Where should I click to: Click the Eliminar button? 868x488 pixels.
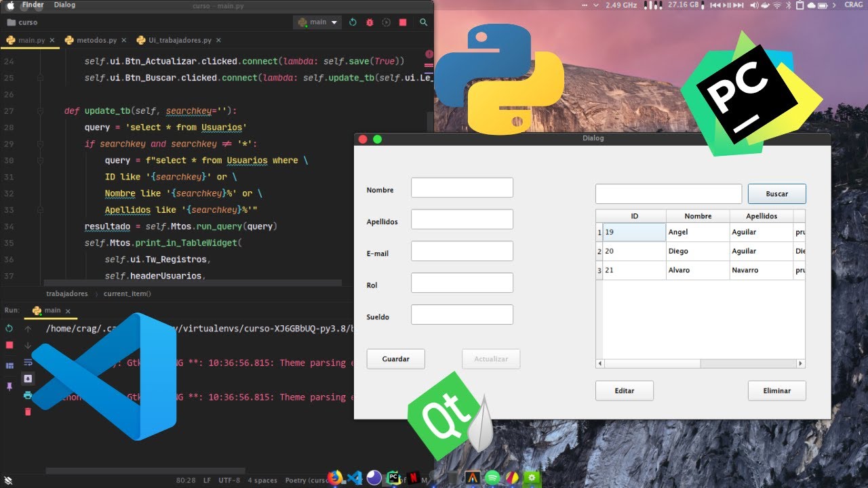(x=777, y=391)
